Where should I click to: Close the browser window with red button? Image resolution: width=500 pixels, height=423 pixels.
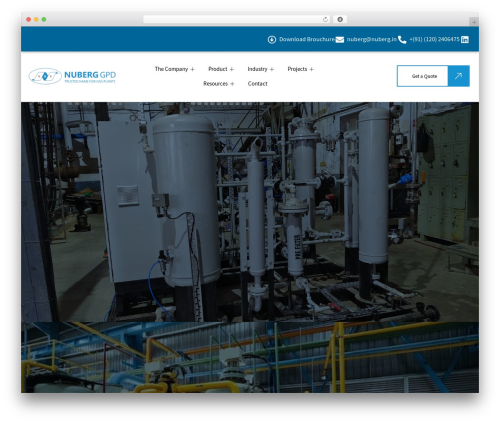(29, 19)
